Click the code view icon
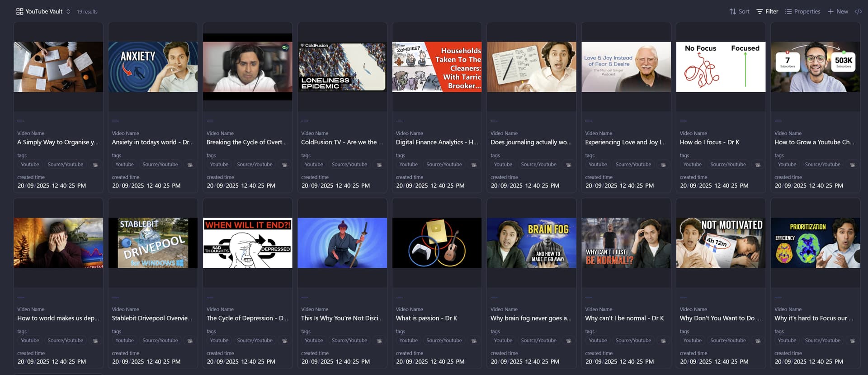Viewport: 868px width, 375px height. 858,11
